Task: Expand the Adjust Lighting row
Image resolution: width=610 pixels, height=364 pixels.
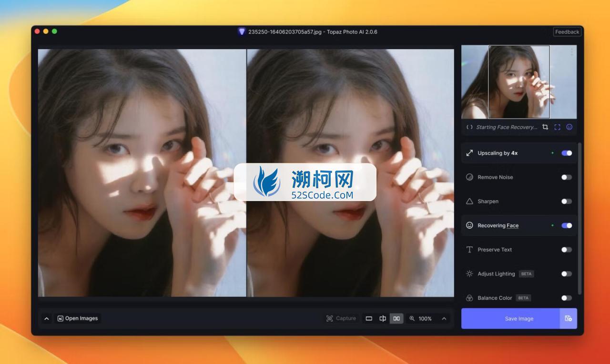Action: (x=519, y=274)
